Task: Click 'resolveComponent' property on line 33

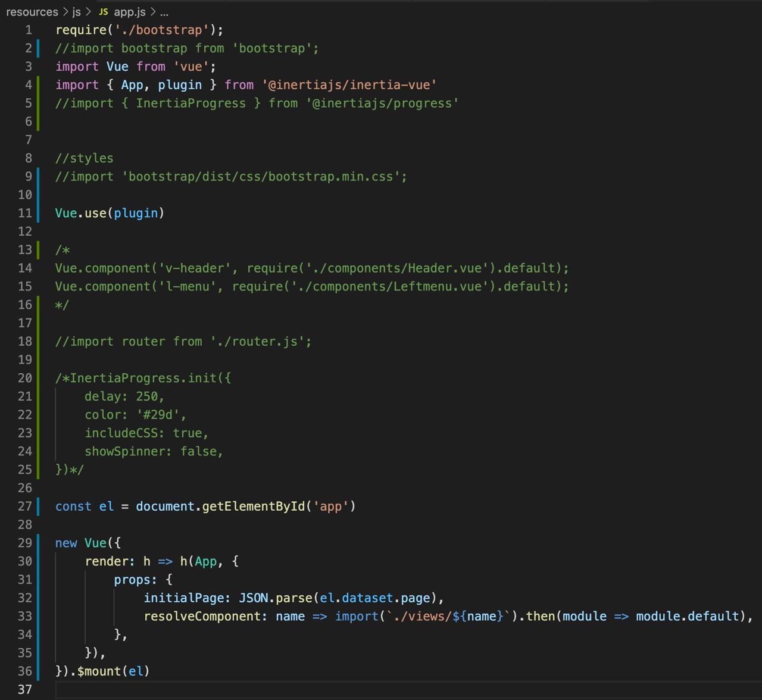Action: 202,617
